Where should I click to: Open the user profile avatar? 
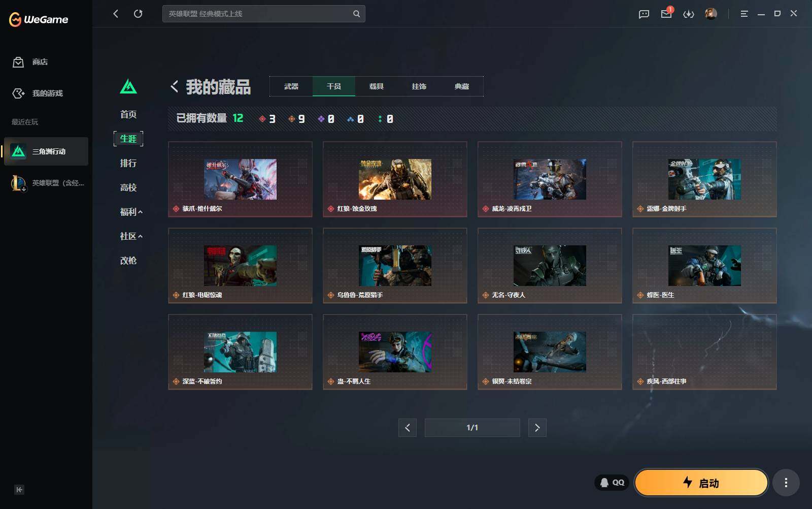(711, 14)
